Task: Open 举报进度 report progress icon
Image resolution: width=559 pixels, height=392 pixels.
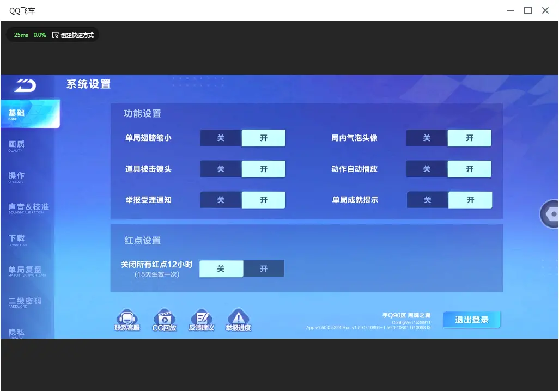Action: point(238,320)
